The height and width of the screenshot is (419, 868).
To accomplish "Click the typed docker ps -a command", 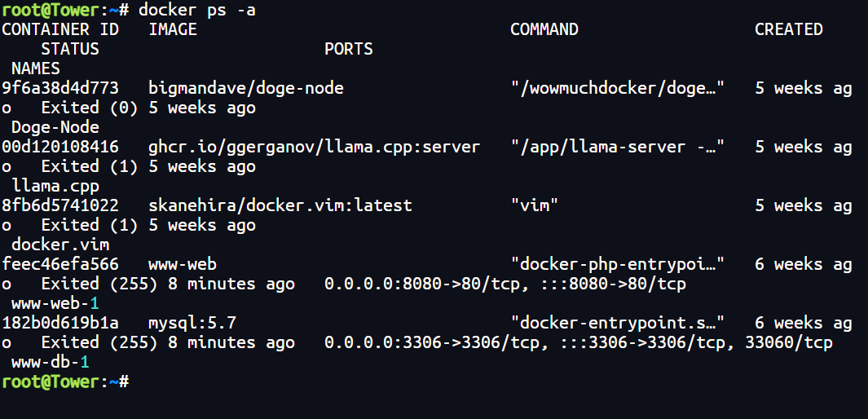I will [x=197, y=10].
